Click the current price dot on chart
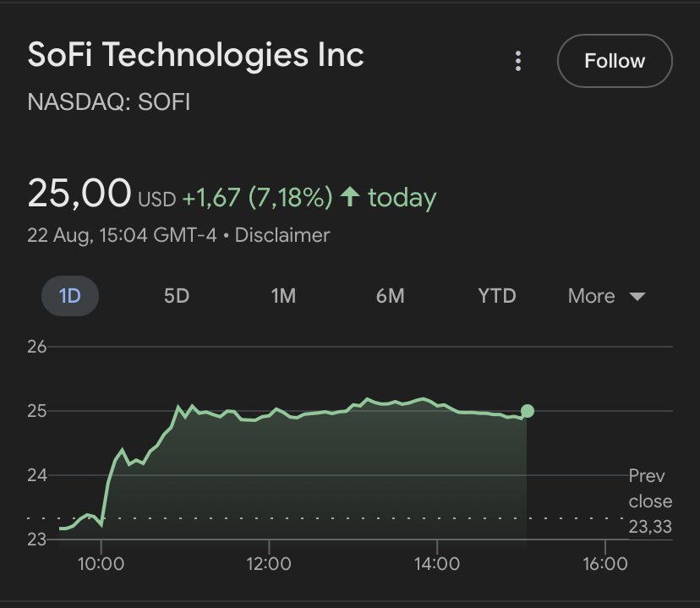The height and width of the screenshot is (608, 700). tap(528, 411)
